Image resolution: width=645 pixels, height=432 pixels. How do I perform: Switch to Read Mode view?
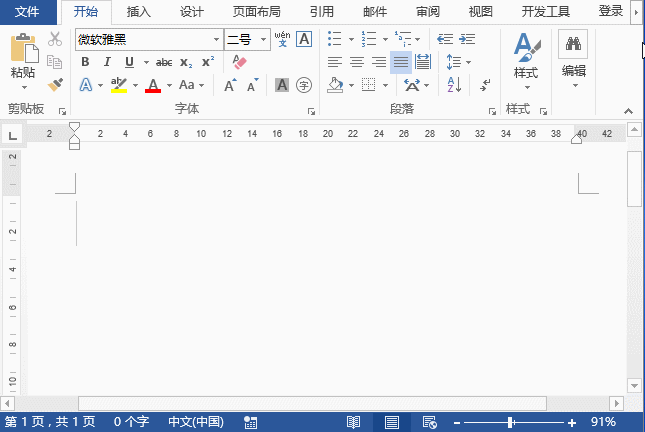point(353,422)
